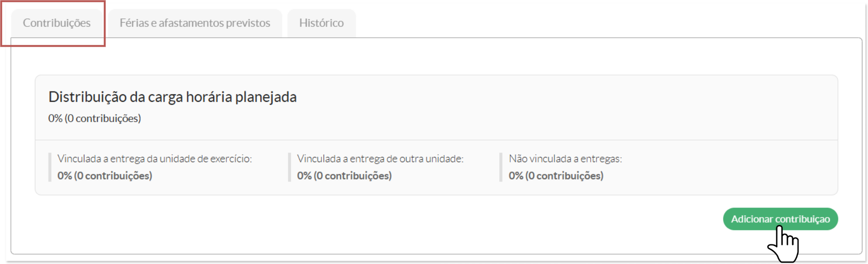Screen dimensions: 868x264
Task: Click the Vinculada a entrega de outra unidade label
Action: tap(380, 159)
